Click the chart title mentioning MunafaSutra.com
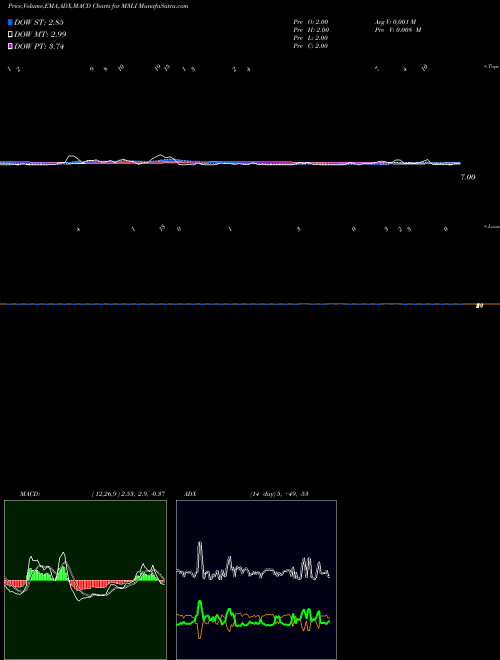The image size is (500, 660). coord(98,6)
